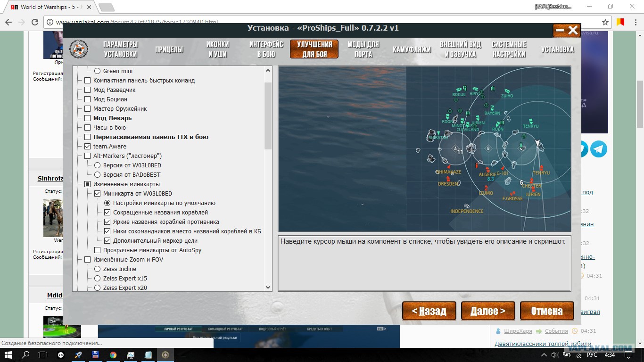Viewport: 644px width, 362px height.
Task: Switch to КАМУФЛЯЖИ tab
Action: click(412, 49)
